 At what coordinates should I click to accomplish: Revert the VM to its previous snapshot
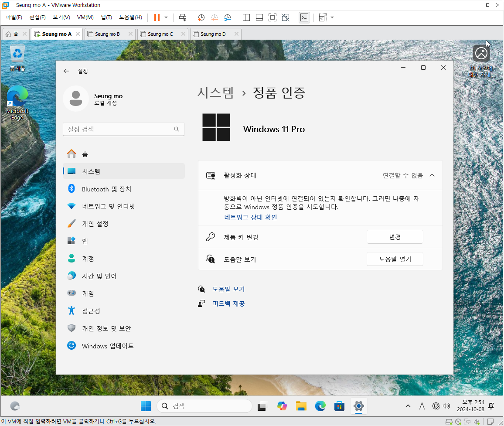(x=215, y=17)
